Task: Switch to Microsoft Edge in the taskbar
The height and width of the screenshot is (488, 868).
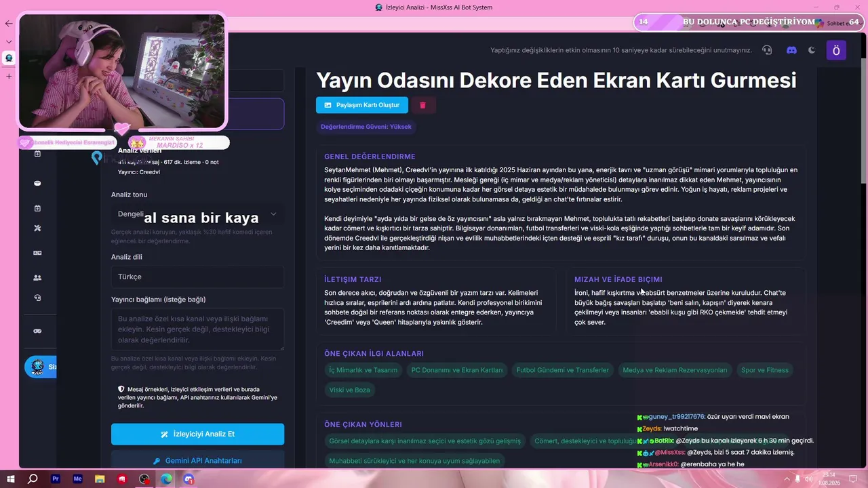Action: pos(166,479)
